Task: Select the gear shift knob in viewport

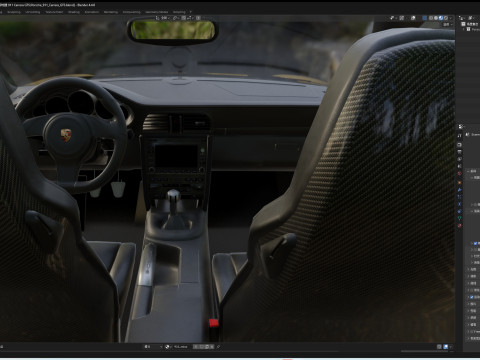Action: coord(173,196)
